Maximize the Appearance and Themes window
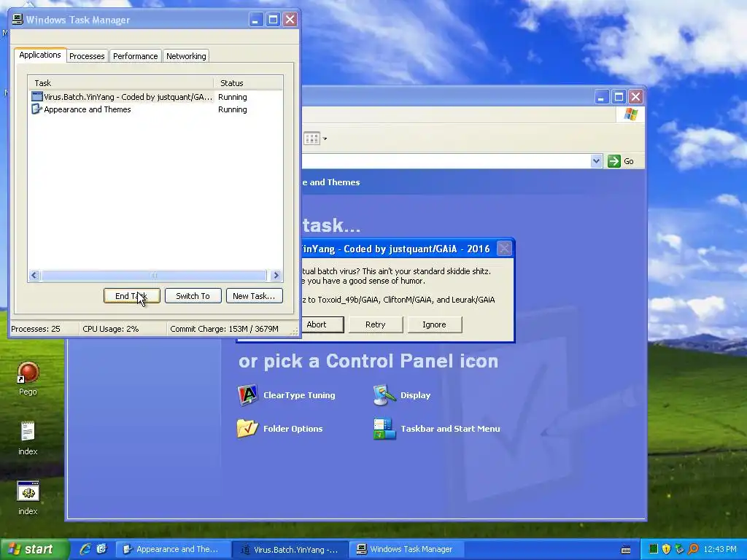The height and width of the screenshot is (560, 747). (x=619, y=97)
